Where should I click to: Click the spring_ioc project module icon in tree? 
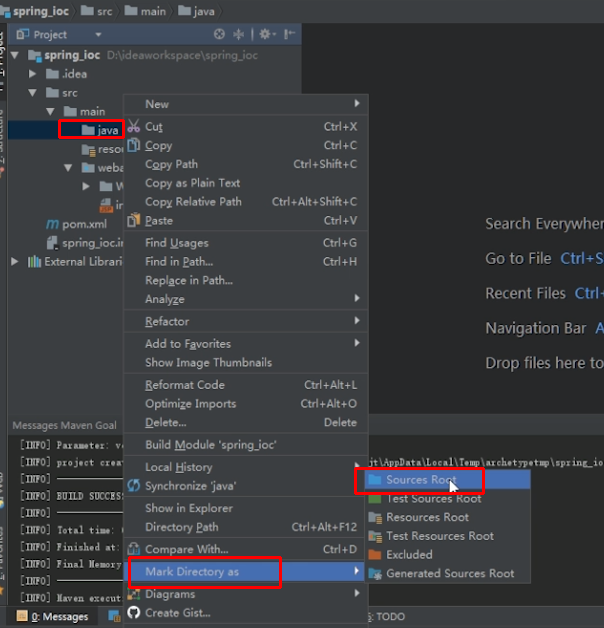(35, 55)
